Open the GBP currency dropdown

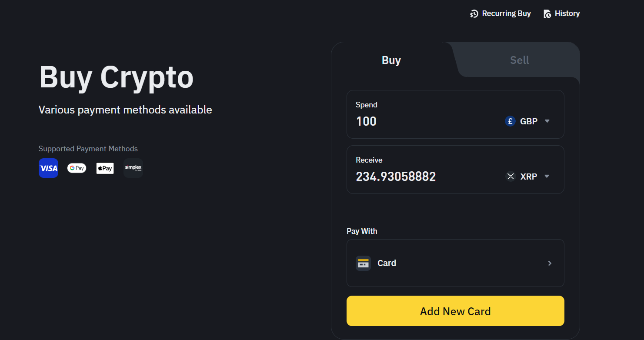(x=547, y=121)
